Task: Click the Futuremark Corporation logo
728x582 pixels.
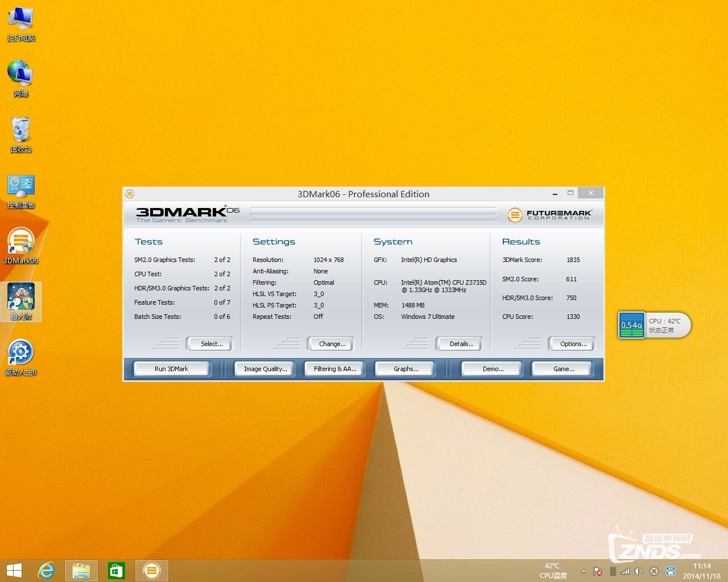Action: 549,214
